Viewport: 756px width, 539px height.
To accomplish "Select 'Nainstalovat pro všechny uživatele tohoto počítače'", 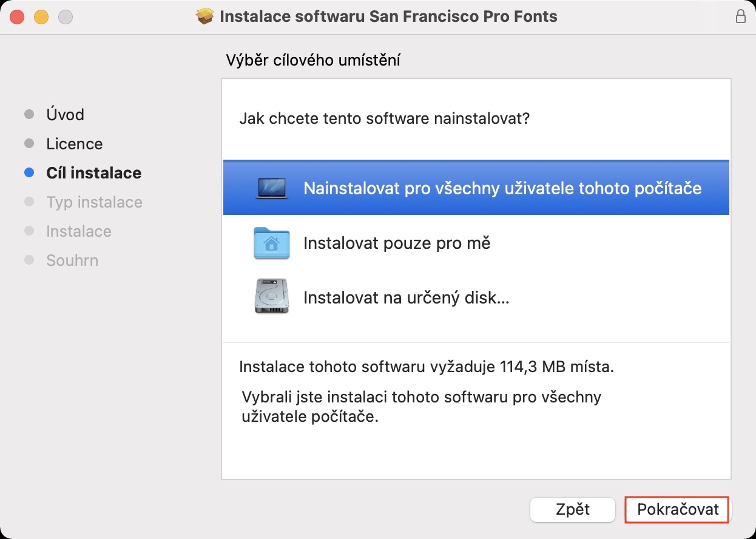I will (502, 188).
